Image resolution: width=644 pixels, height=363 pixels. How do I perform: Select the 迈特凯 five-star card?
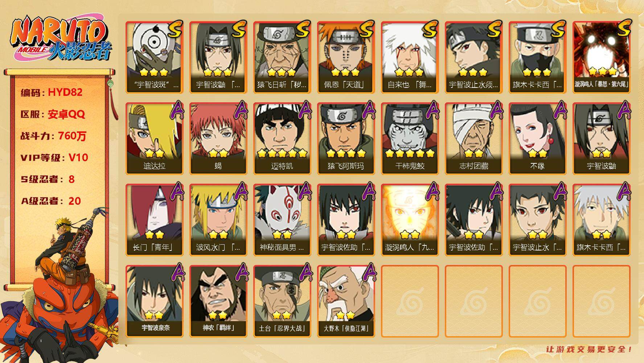coord(282,139)
